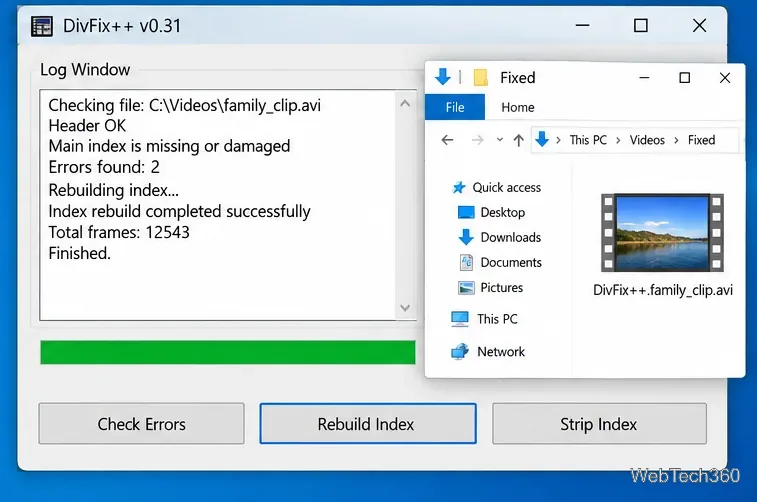Go up one folder with up arrow

(x=519, y=140)
